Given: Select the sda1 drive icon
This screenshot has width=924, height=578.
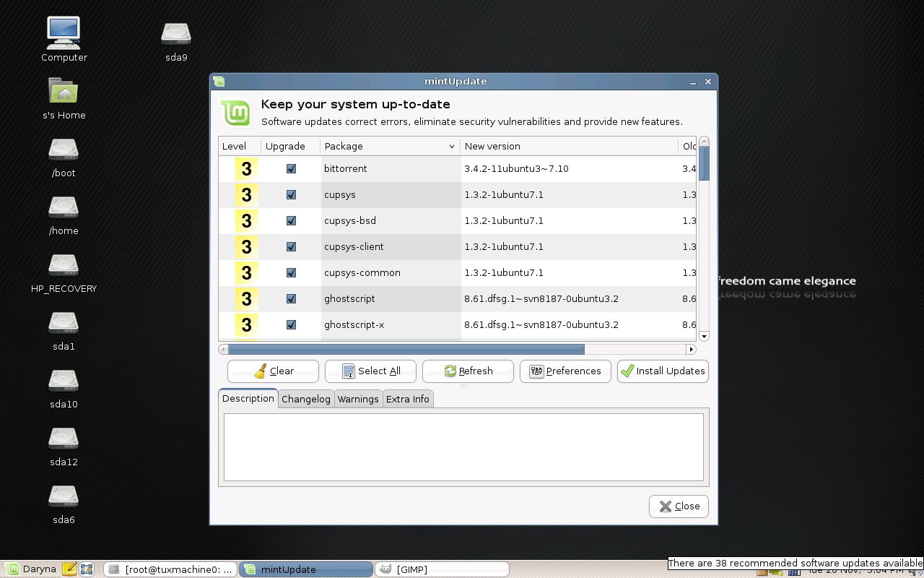Looking at the screenshot, I should click(x=64, y=322).
